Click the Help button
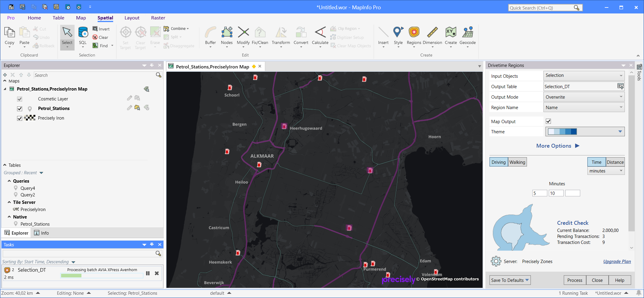The height and width of the screenshot is (298, 644). (x=620, y=280)
